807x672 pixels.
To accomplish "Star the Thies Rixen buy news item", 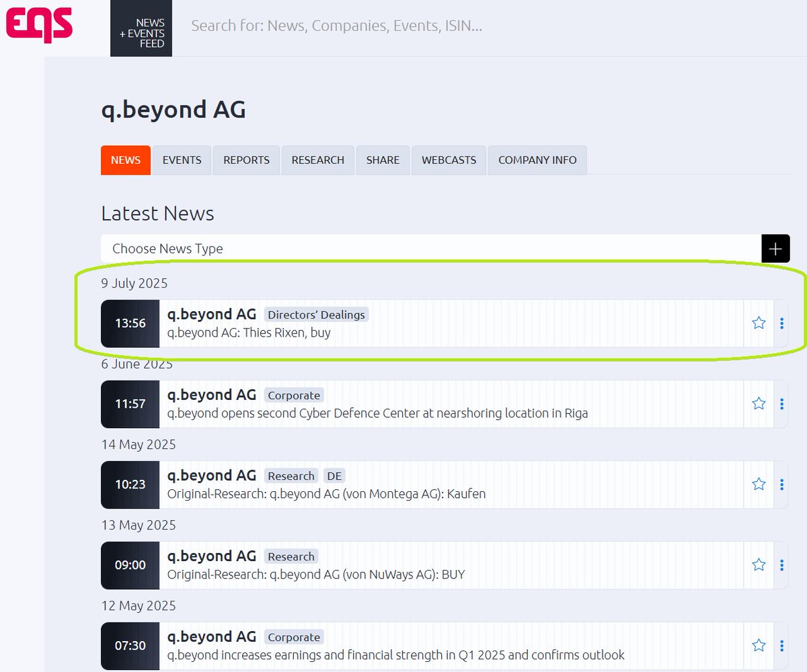I will point(759,323).
